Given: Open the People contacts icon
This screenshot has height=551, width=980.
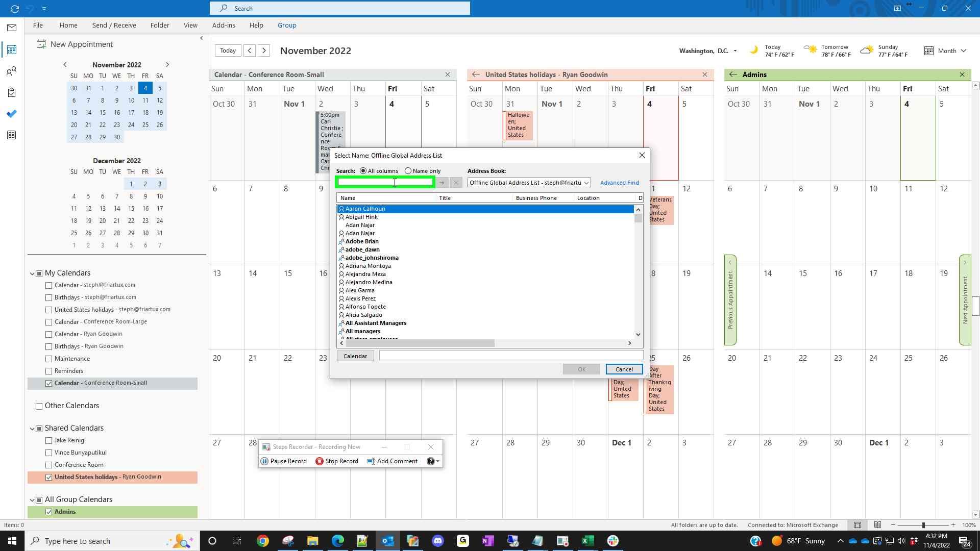Looking at the screenshot, I should (12, 71).
